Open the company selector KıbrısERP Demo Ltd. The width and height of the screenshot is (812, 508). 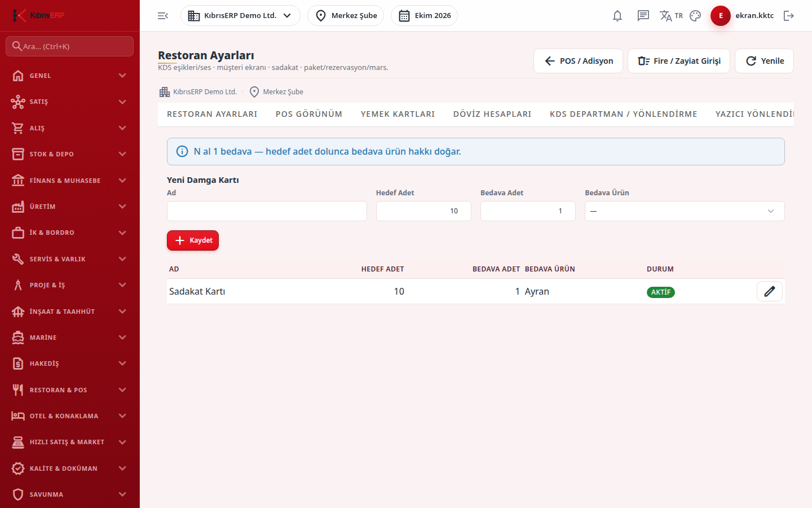[240, 16]
